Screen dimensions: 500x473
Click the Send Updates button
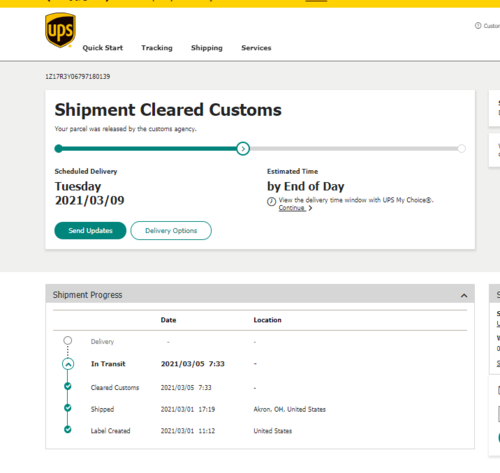tap(90, 230)
